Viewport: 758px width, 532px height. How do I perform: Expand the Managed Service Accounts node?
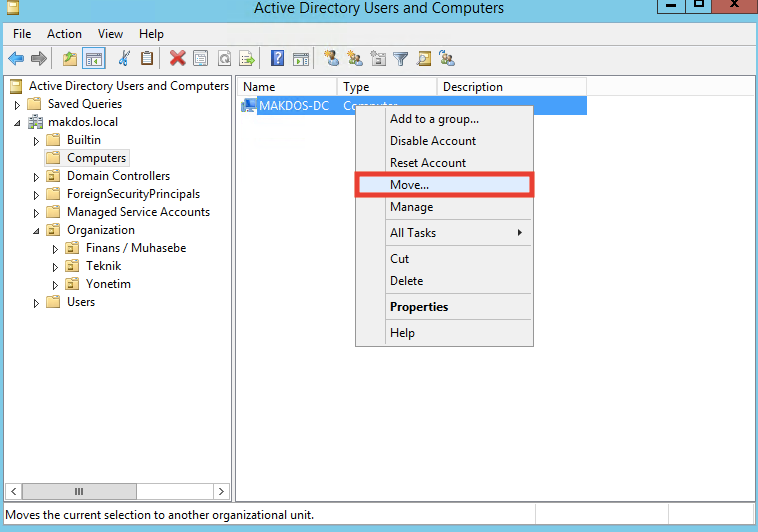pos(36,213)
